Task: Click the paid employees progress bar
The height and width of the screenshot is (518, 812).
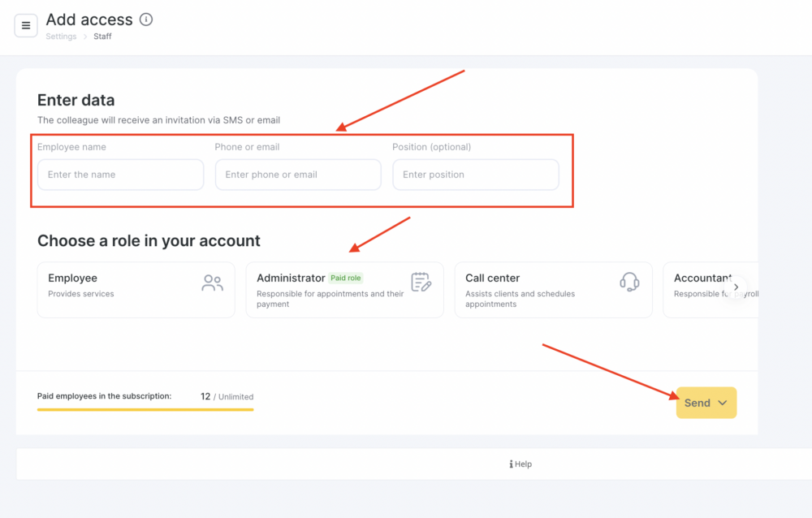Action: click(145, 410)
